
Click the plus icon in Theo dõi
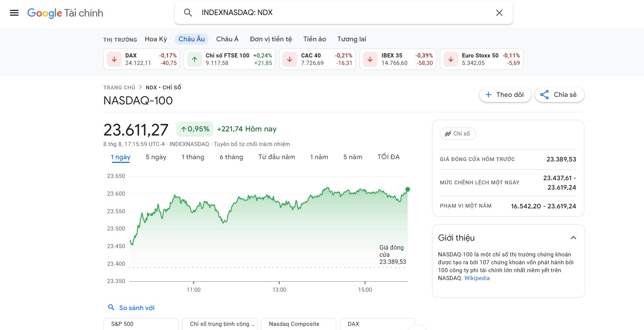pyautogui.click(x=488, y=95)
